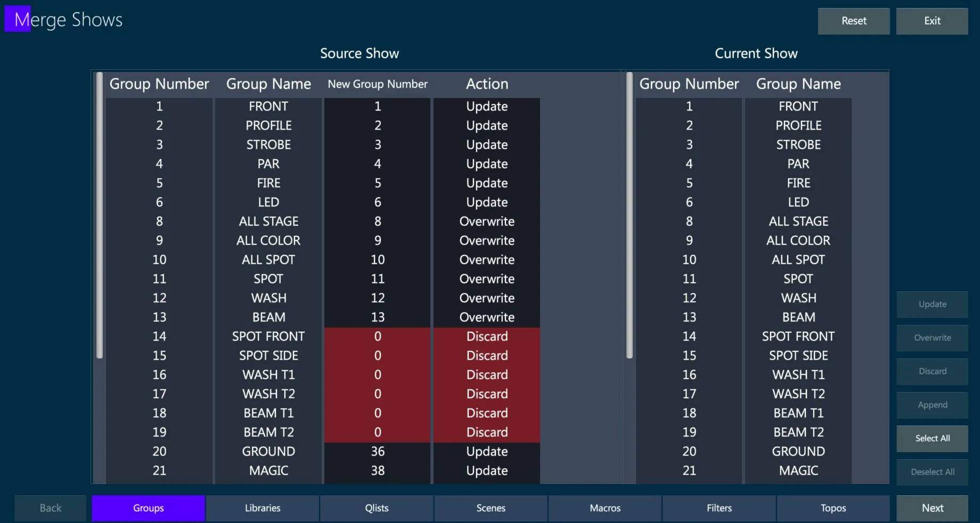Open the Topos tab

833,508
